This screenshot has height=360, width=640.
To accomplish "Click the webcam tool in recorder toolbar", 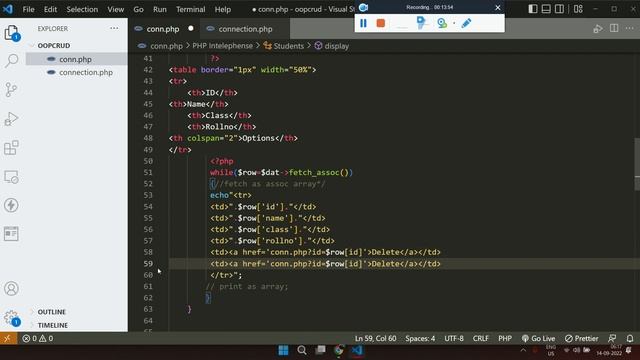I will tap(442, 23).
